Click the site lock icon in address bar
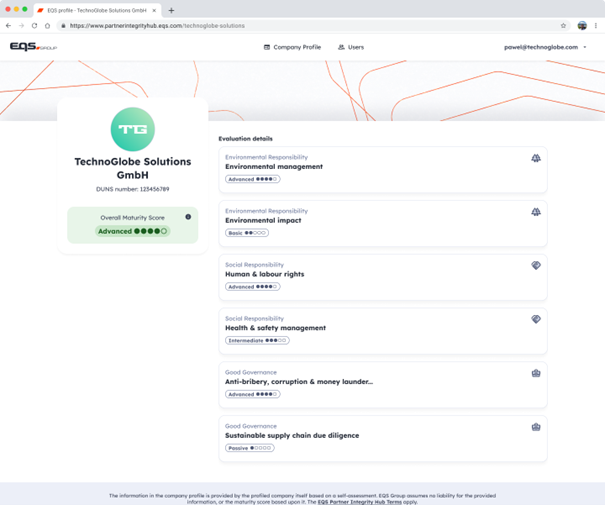Screen dimensions: 605x505 click(x=63, y=25)
